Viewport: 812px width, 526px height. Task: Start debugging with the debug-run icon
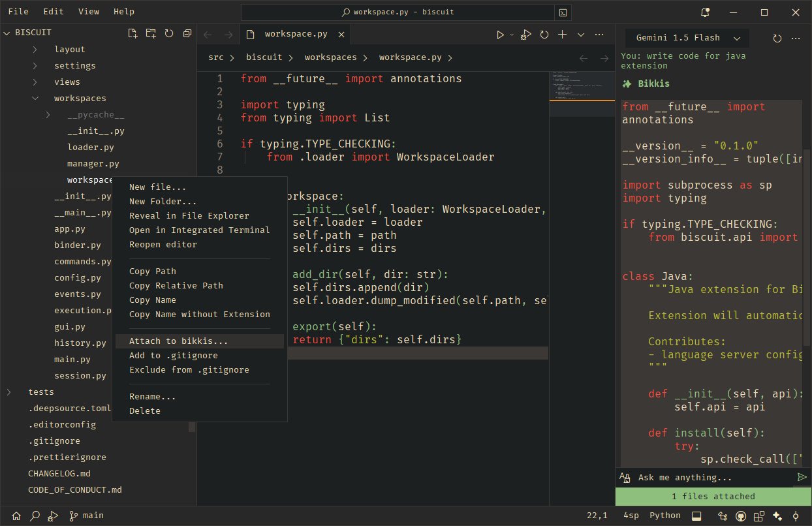point(526,35)
